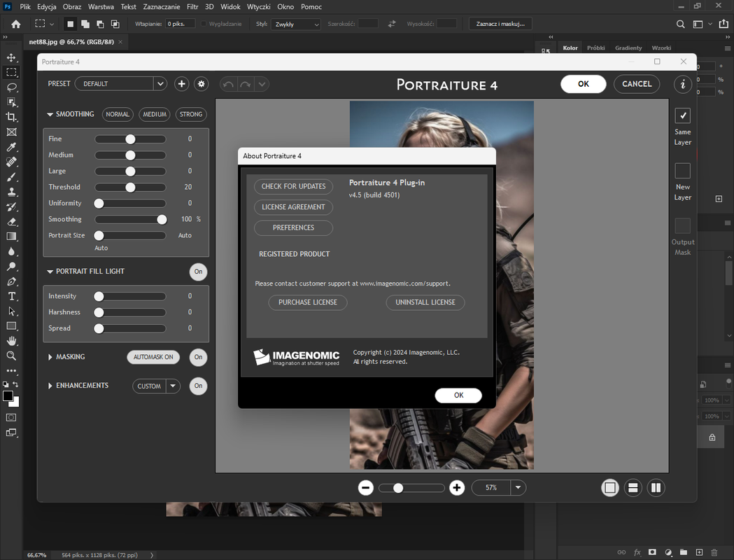This screenshot has height=560, width=734.
Task: Open Photoshop search magnifier icon
Action: (681, 24)
